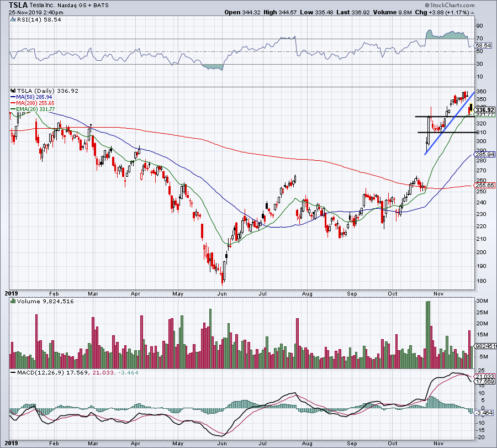Click the 70 level label on the RSI axis
This screenshot has height=448, width=497.
click(x=479, y=38)
